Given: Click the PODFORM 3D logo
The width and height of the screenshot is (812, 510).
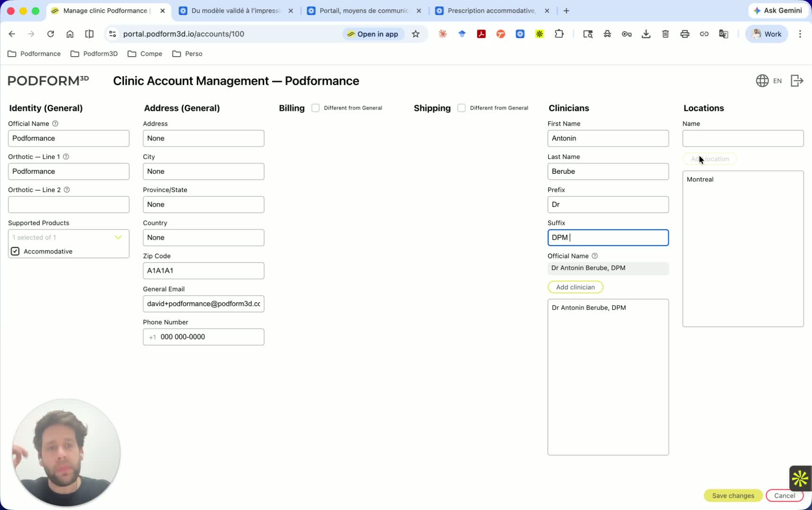Looking at the screenshot, I should pyautogui.click(x=48, y=81).
